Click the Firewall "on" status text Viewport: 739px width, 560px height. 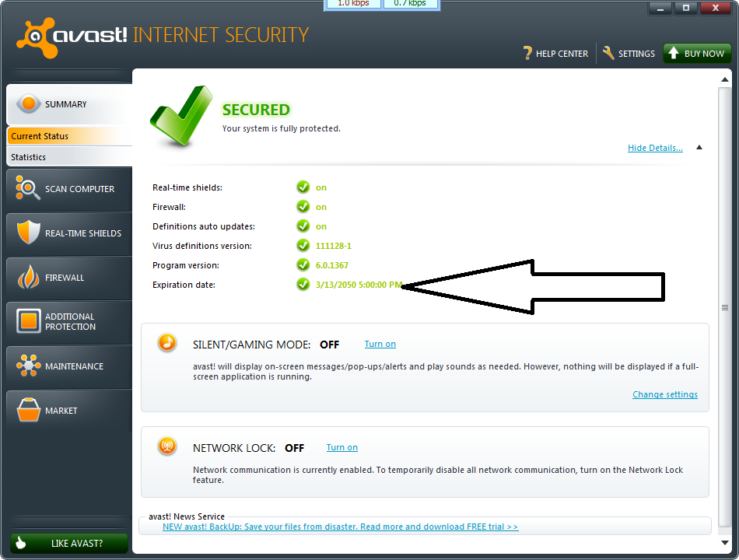[x=321, y=207]
